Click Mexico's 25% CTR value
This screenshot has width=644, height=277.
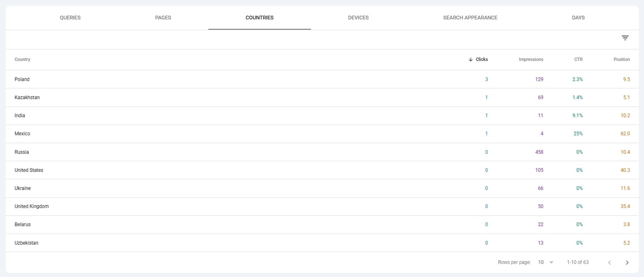click(x=578, y=134)
